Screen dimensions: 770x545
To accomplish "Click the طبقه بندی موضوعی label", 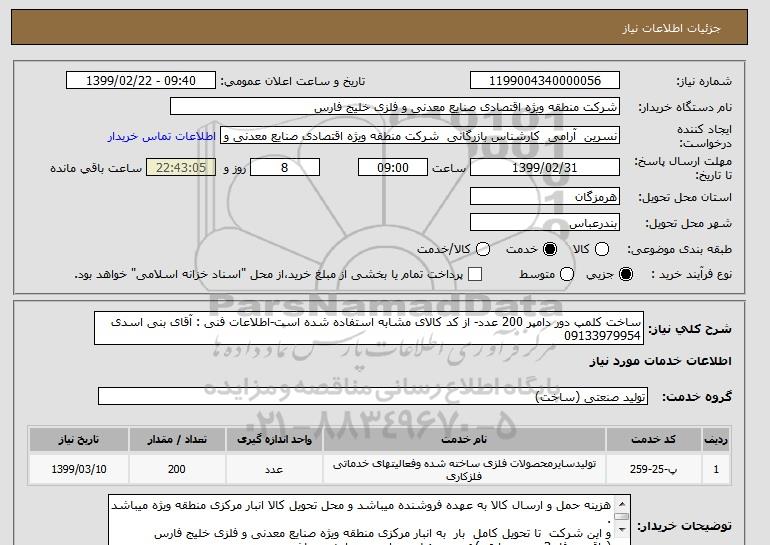I will [x=679, y=249].
